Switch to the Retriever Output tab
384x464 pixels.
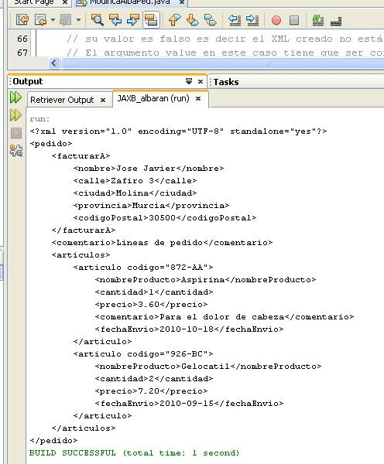click(62, 100)
